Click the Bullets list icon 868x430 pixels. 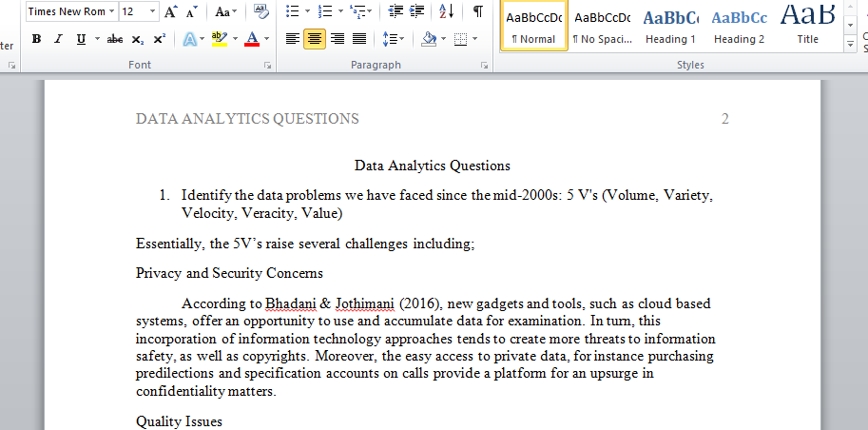[292, 11]
